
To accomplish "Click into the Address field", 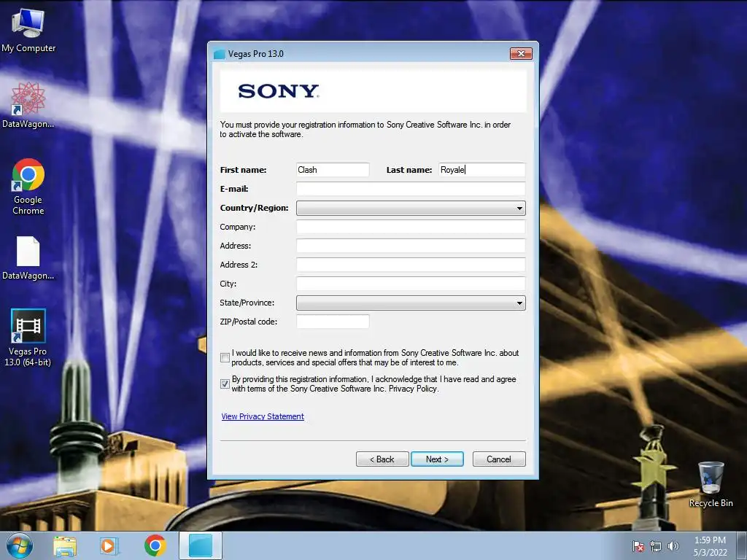I will click(x=411, y=246).
